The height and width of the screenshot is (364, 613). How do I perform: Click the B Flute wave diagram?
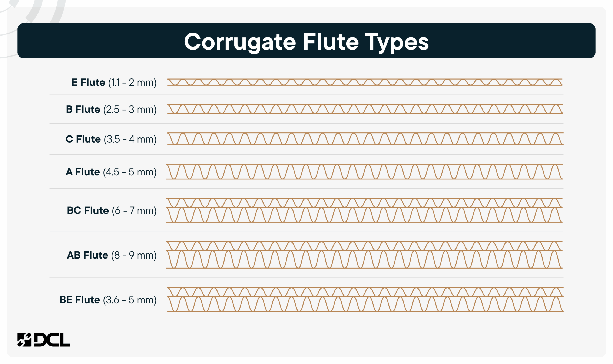coord(365,109)
